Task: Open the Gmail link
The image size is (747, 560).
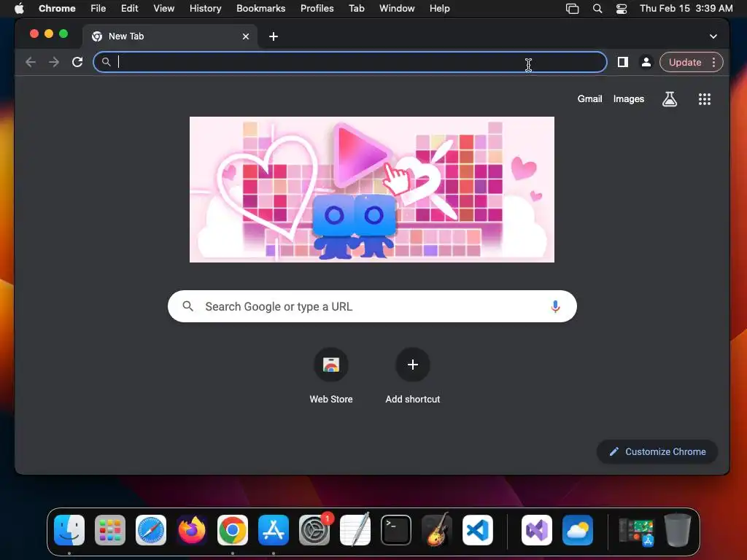Action: pos(589,99)
